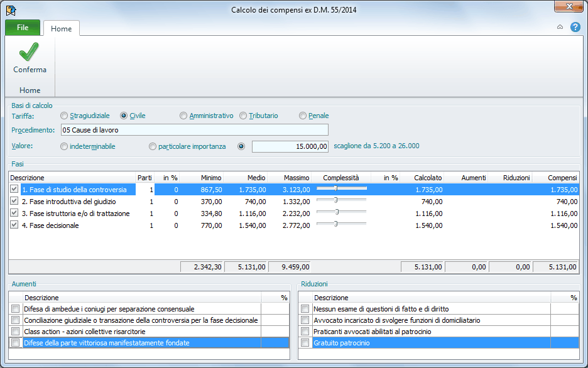Switch to the Home ribbon tab
Viewport: 588px width, 368px height.
point(61,28)
